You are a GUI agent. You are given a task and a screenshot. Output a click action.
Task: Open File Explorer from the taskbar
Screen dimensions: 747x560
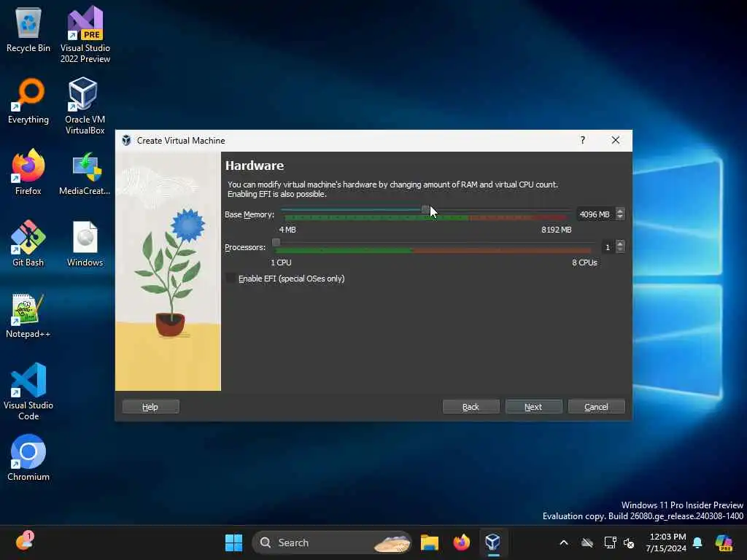[429, 542]
